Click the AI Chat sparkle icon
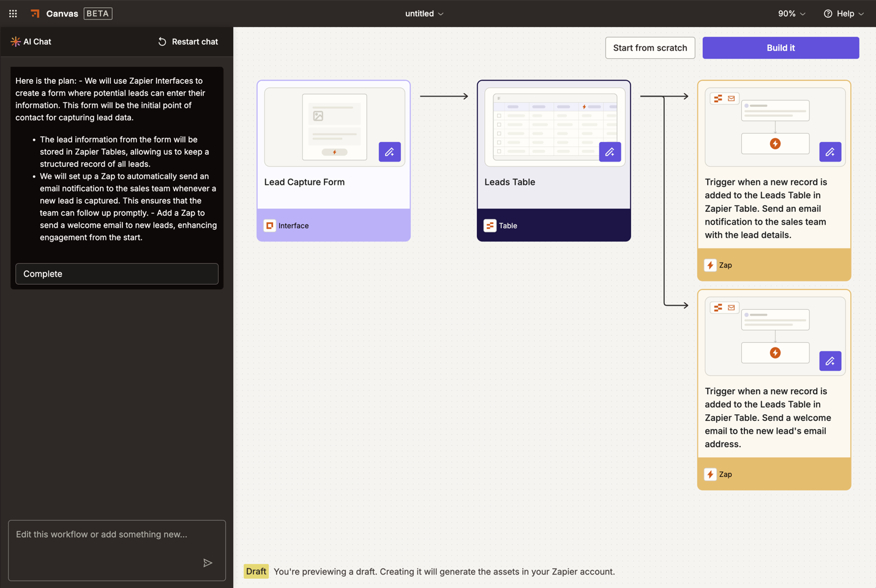The height and width of the screenshot is (588, 876). 15,42
